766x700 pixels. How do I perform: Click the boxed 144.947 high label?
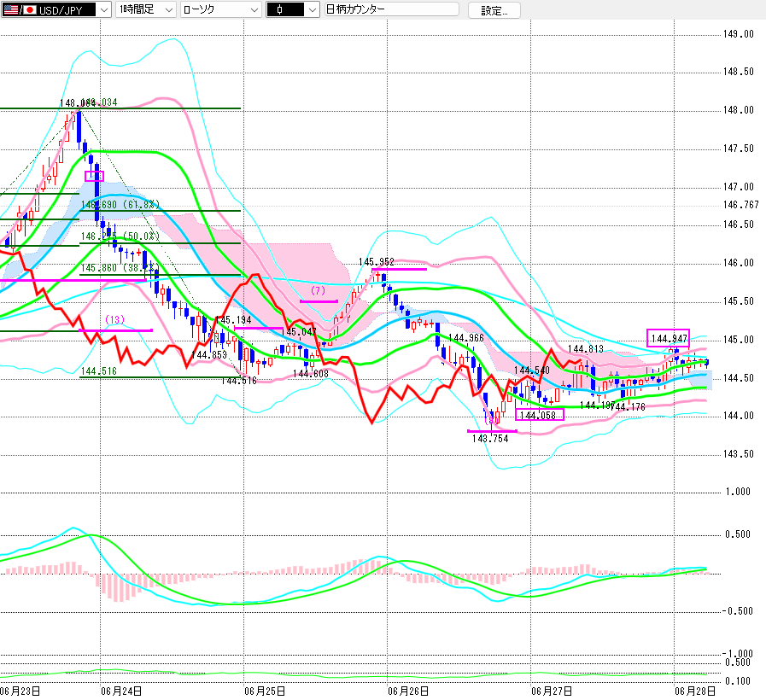point(669,338)
